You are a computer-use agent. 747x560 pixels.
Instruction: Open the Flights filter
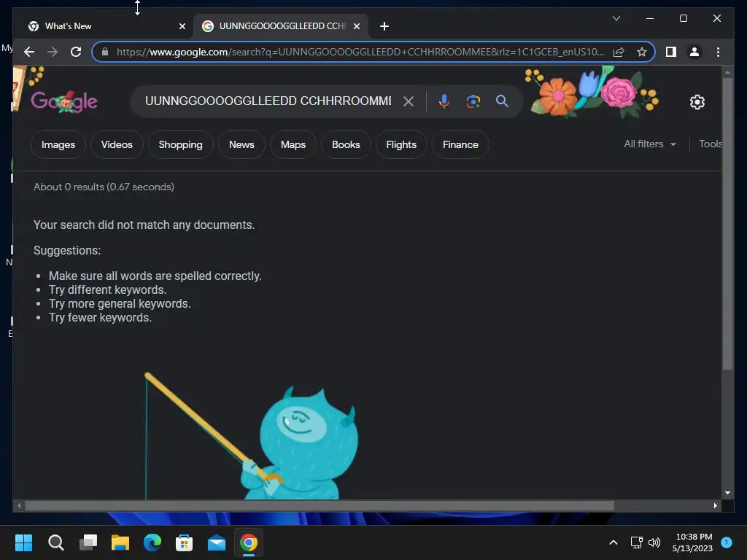tap(401, 144)
